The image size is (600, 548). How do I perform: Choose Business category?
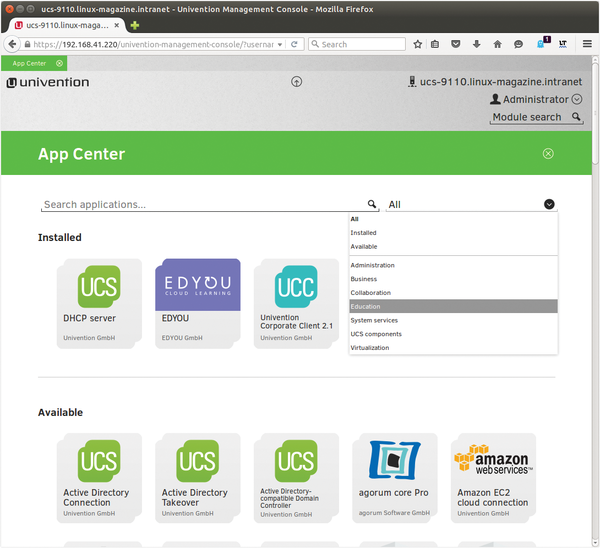coord(453,279)
